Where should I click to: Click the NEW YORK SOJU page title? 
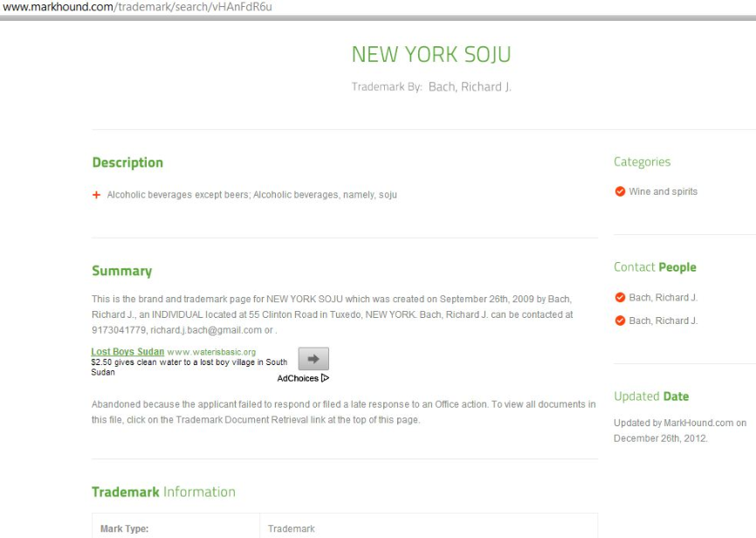click(x=430, y=54)
